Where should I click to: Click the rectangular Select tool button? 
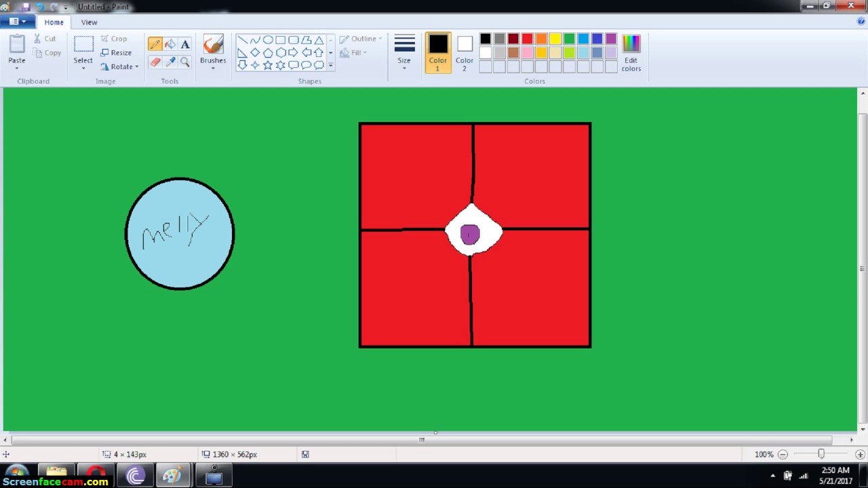(83, 44)
